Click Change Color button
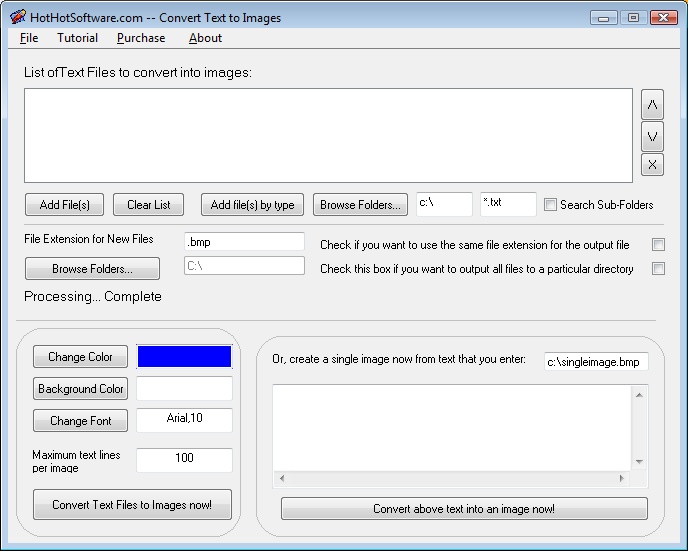 click(80, 357)
